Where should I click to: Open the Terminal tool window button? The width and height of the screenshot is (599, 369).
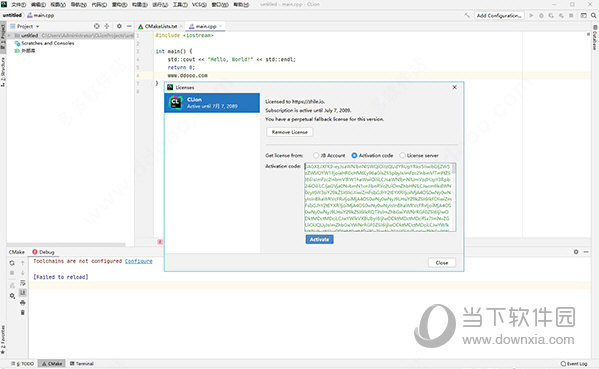82,364
